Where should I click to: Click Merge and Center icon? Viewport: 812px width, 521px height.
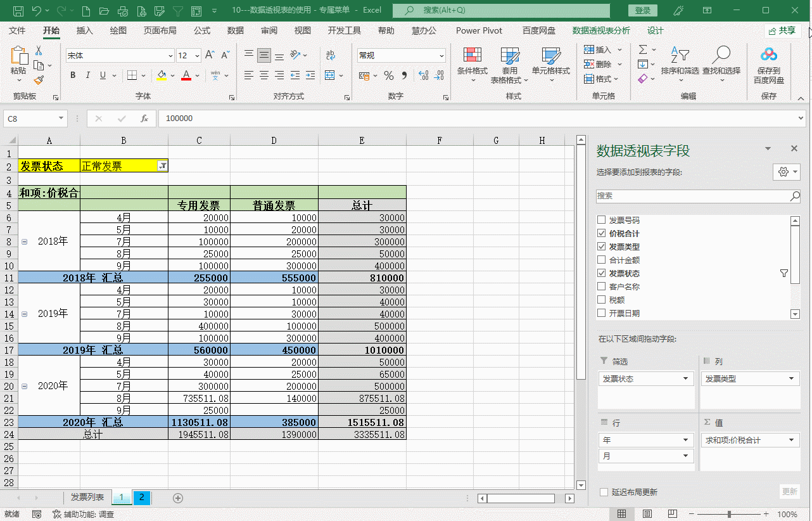(331, 75)
